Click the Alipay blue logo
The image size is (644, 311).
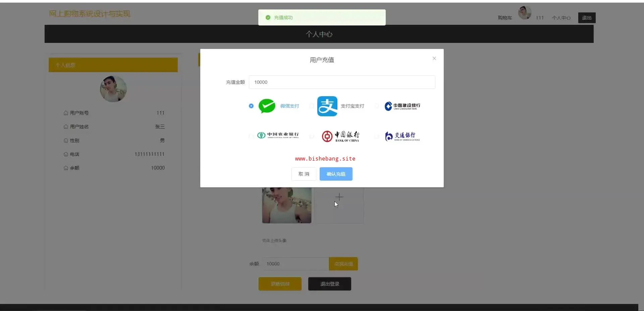coord(327,106)
